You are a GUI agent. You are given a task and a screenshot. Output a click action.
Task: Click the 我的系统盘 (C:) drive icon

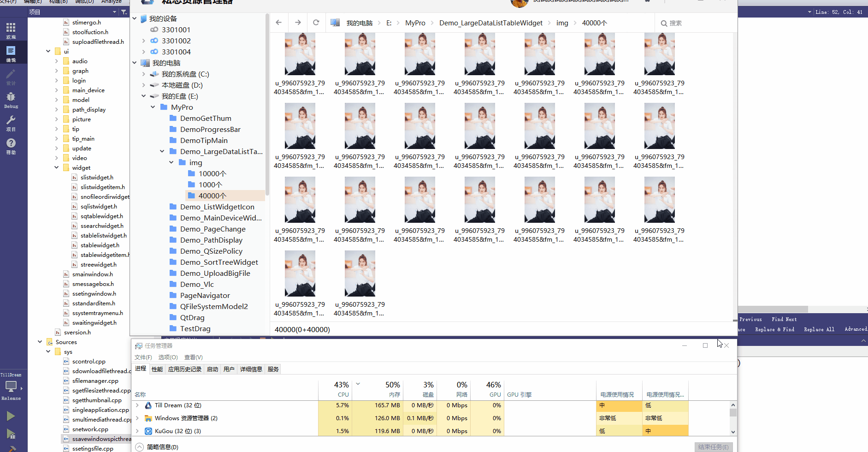[x=154, y=74]
